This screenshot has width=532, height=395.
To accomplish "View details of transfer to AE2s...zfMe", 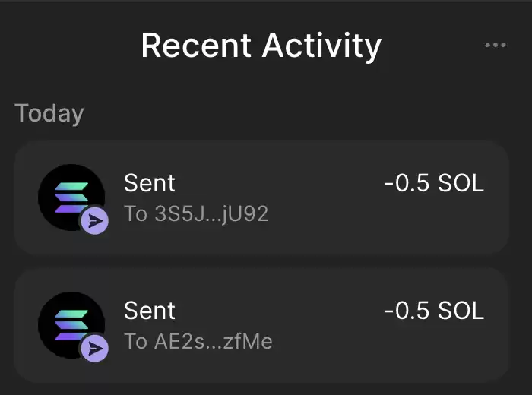I will click(x=261, y=325).
